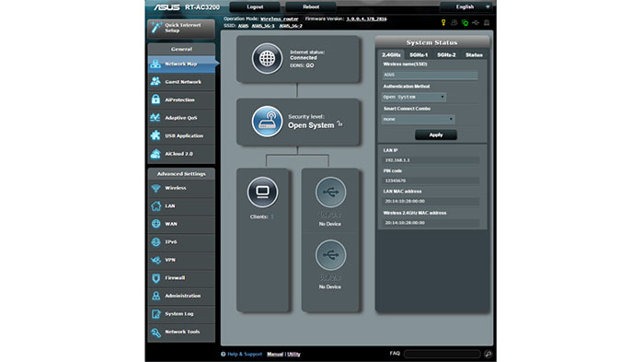Select the USB 3.0 port icon
The width and height of the screenshot is (644, 362).
330,193
